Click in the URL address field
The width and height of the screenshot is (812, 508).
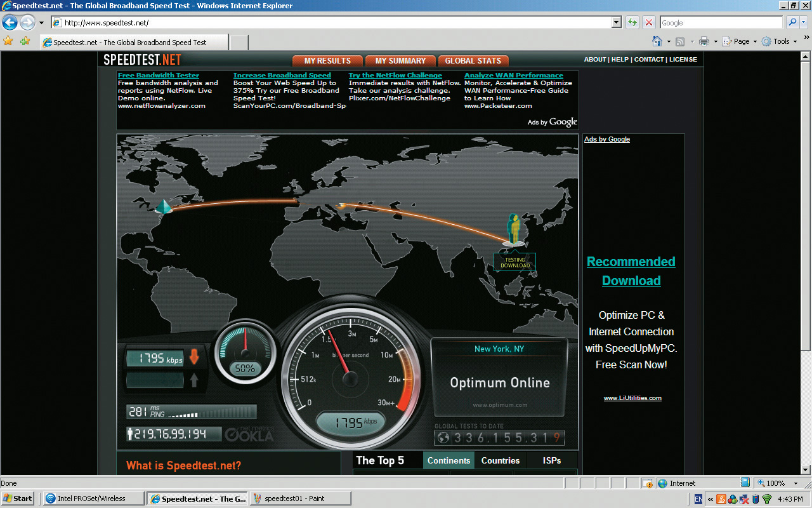(336, 22)
